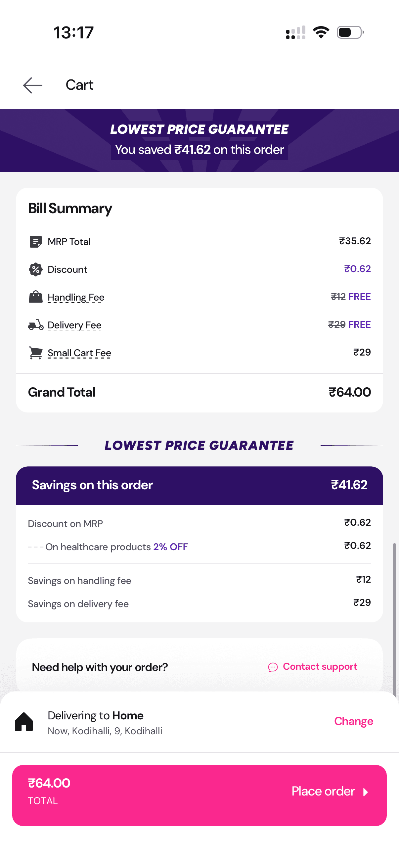399x868 pixels.
Task: Click Change delivery address
Action: point(354,721)
